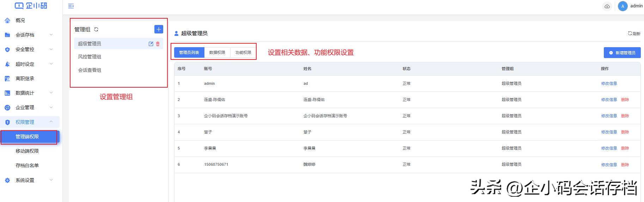Click 修改信息 for 慧子
The height and width of the screenshot is (202, 644).
point(609,132)
